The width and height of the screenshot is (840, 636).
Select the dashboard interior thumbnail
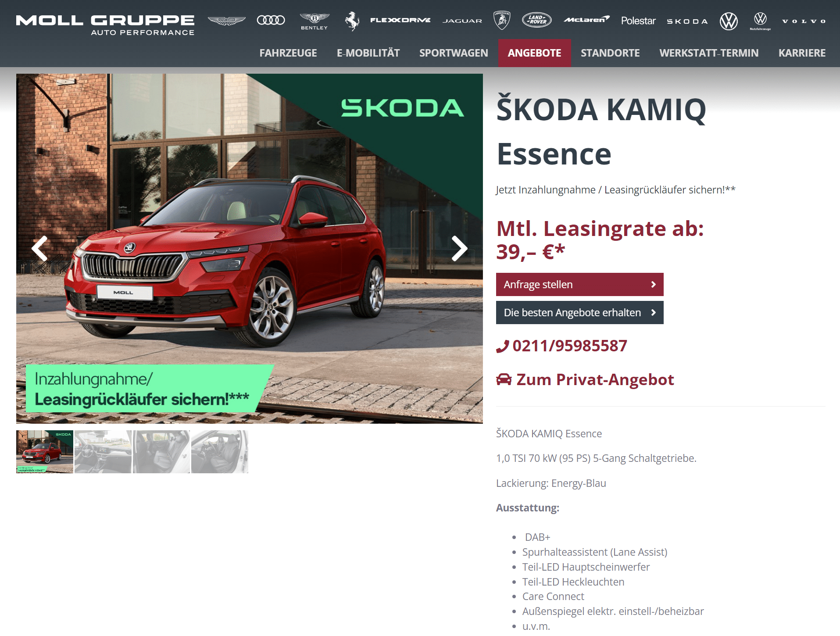coord(103,452)
